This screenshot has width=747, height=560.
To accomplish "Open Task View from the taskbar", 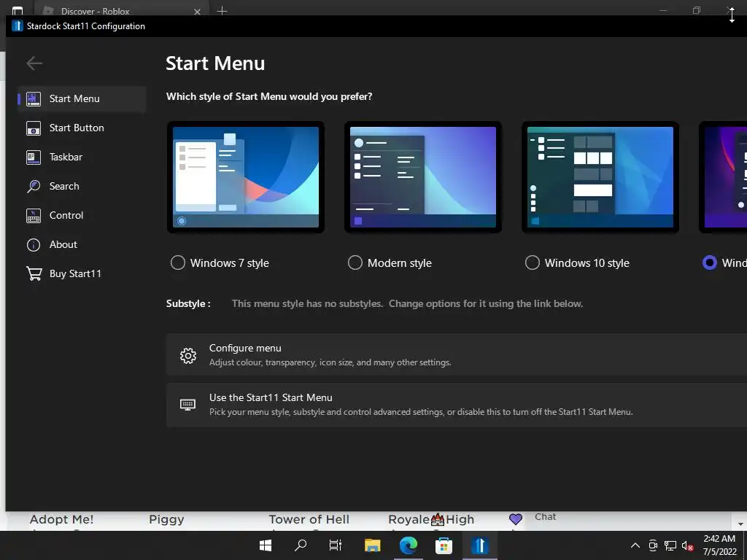I will [x=336, y=545].
